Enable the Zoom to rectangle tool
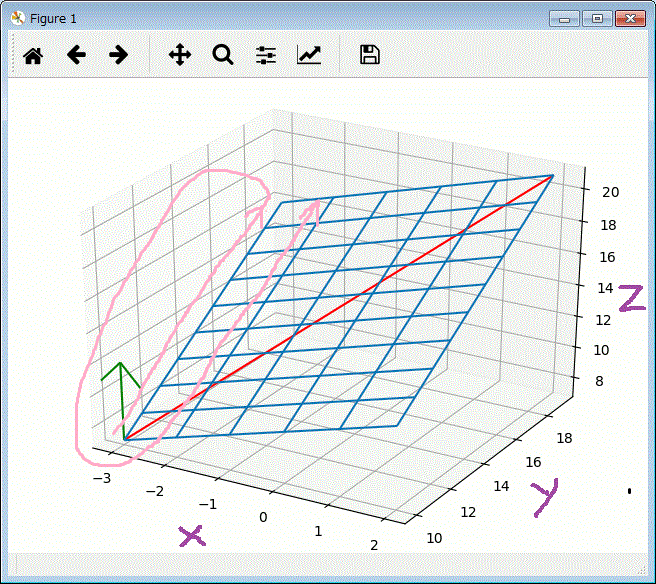 coord(222,55)
